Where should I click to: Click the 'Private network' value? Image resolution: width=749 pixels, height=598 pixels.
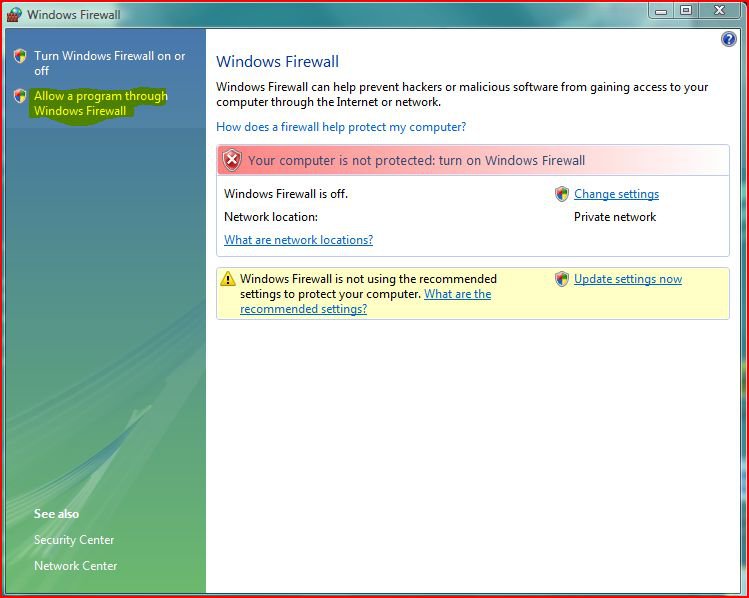pyautogui.click(x=615, y=217)
